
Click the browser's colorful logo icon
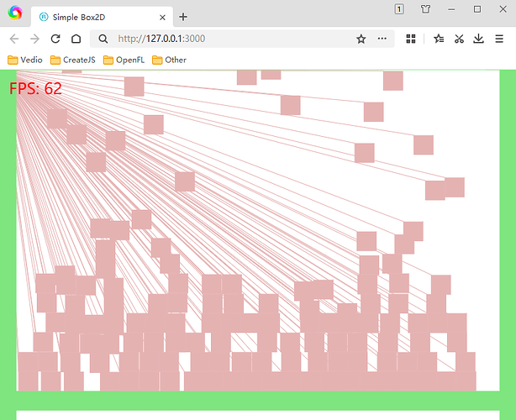pyautogui.click(x=15, y=13)
